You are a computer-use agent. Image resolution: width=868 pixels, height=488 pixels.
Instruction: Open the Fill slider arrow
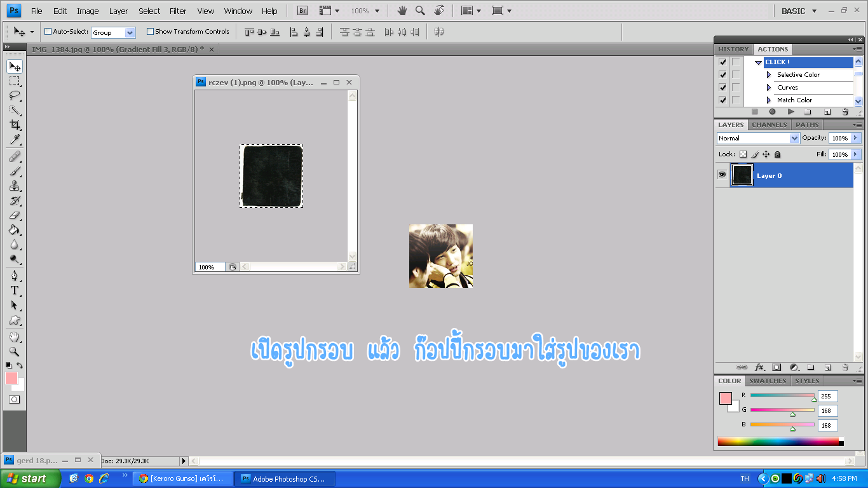pyautogui.click(x=855, y=154)
